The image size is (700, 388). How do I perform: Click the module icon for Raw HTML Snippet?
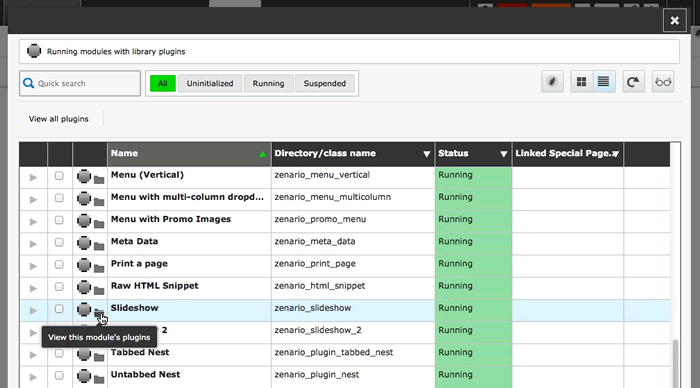pyautogui.click(x=84, y=287)
